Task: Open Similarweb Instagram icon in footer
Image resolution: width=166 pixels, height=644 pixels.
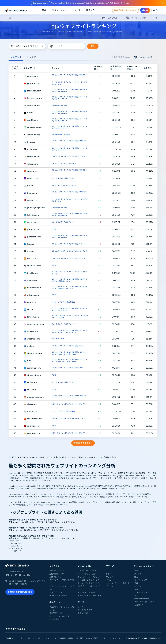Action: 24,575
